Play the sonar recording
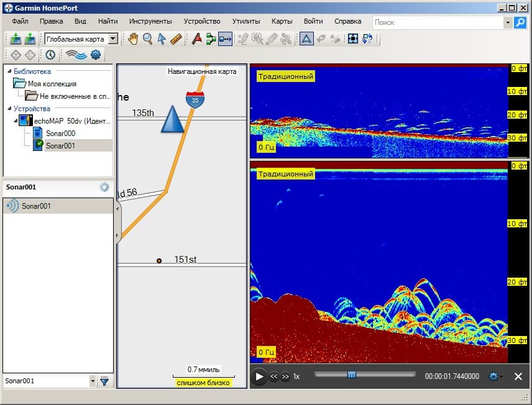Screen dimensions: 532x405 click(259, 376)
